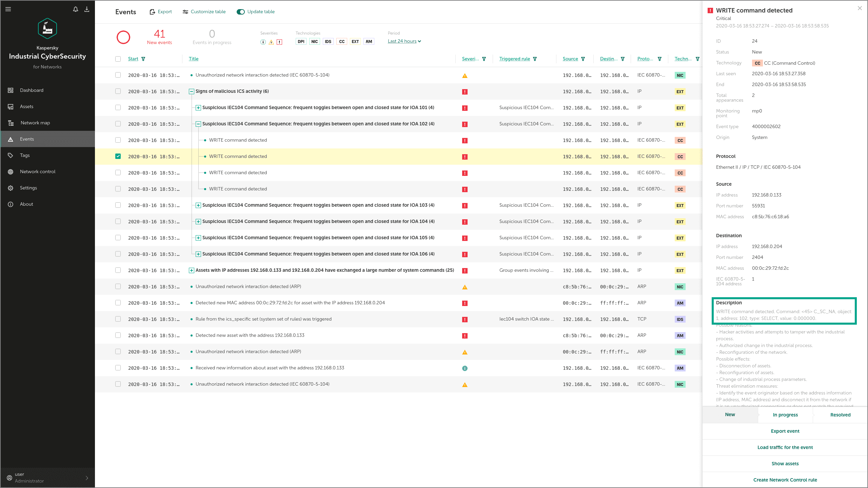Click Load traffic for the event
This screenshot has height=488, width=868.
click(x=785, y=447)
